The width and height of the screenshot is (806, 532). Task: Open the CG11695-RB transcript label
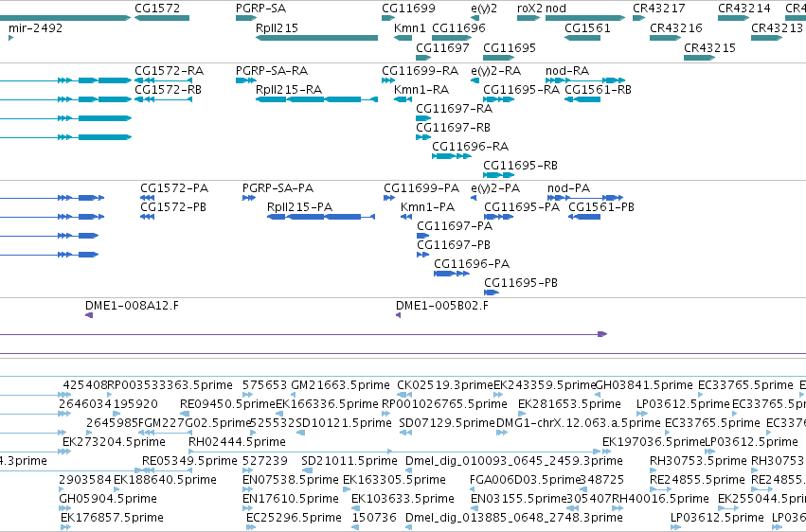click(x=520, y=166)
